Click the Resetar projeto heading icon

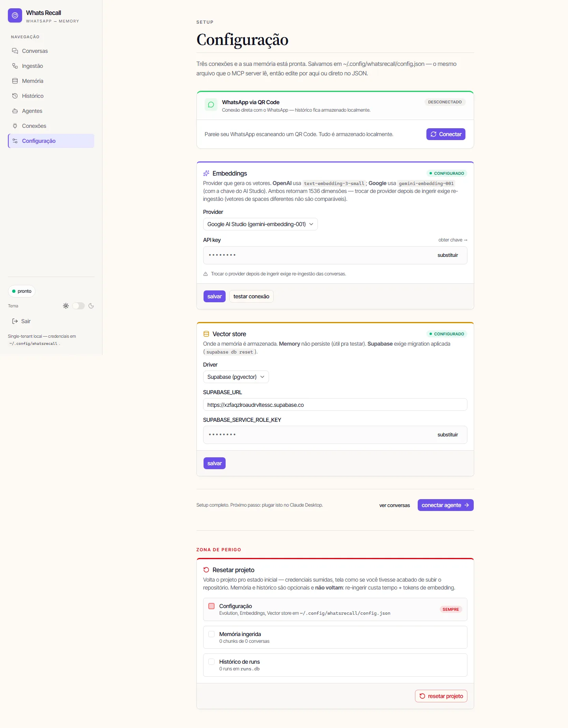206,570
